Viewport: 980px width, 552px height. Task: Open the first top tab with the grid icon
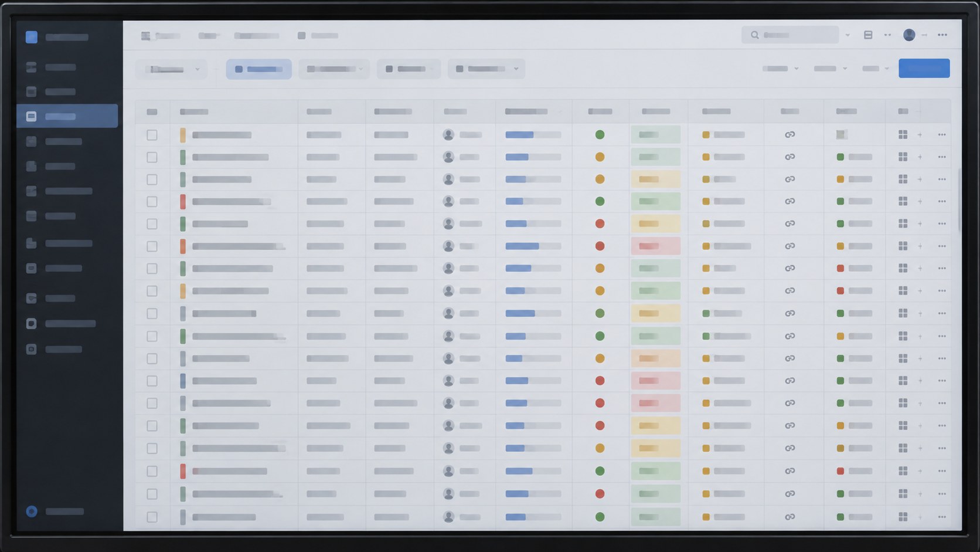pos(160,36)
